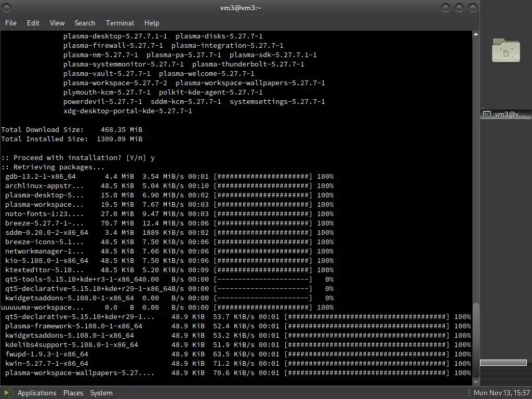Viewport: 532px width, 399px height.
Task: Close the terminal window
Action: tap(472, 8)
